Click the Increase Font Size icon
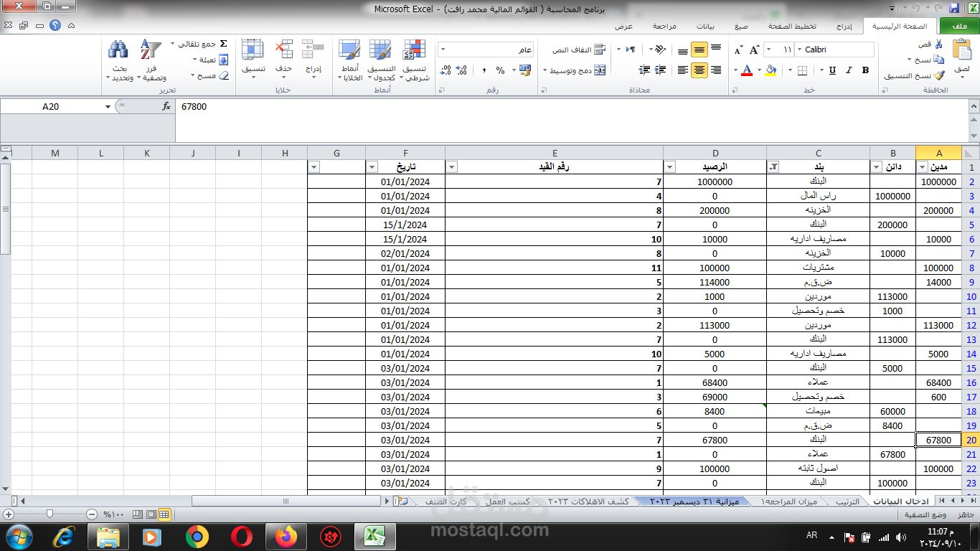 click(x=755, y=50)
